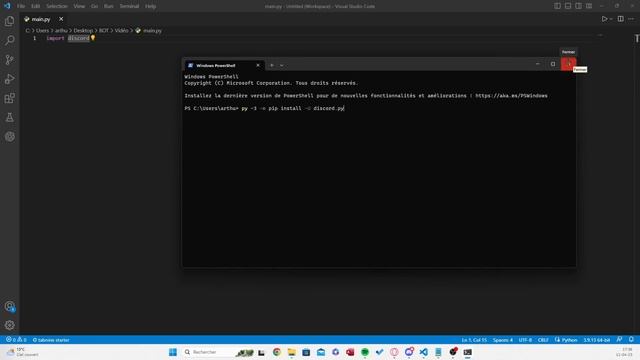Open the Run and Debug view
This screenshot has width=640, height=360.
click(x=9, y=79)
